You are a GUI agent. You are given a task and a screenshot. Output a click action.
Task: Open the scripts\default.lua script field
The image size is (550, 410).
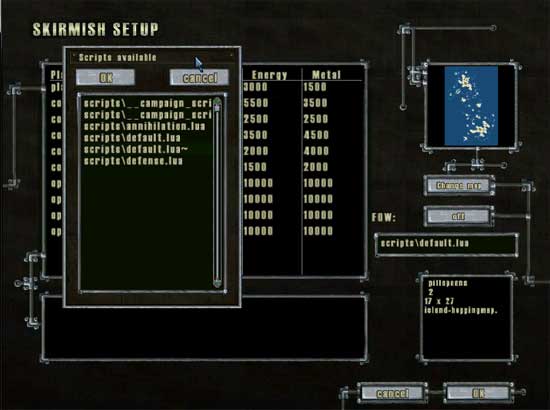point(446,244)
